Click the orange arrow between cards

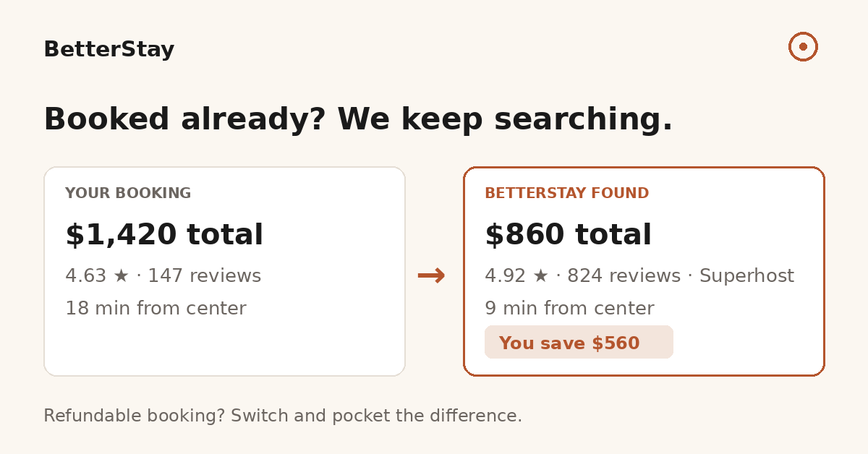click(431, 275)
